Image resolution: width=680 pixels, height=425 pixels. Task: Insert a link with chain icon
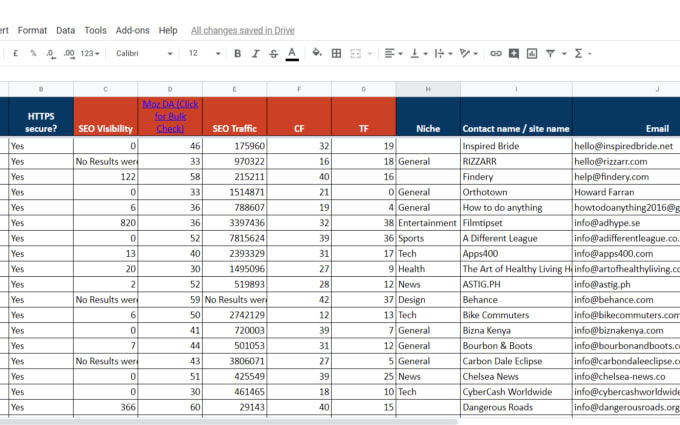click(x=496, y=53)
